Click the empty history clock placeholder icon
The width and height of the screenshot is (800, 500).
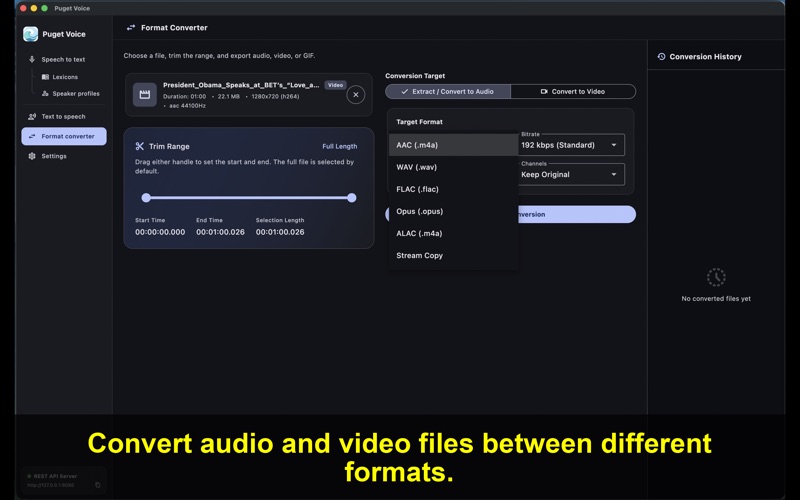[x=716, y=277]
